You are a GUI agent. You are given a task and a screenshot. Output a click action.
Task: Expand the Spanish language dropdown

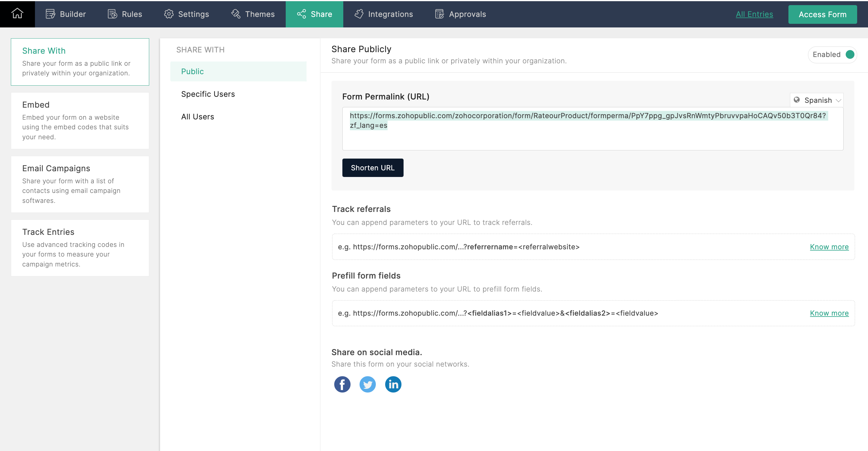817,100
